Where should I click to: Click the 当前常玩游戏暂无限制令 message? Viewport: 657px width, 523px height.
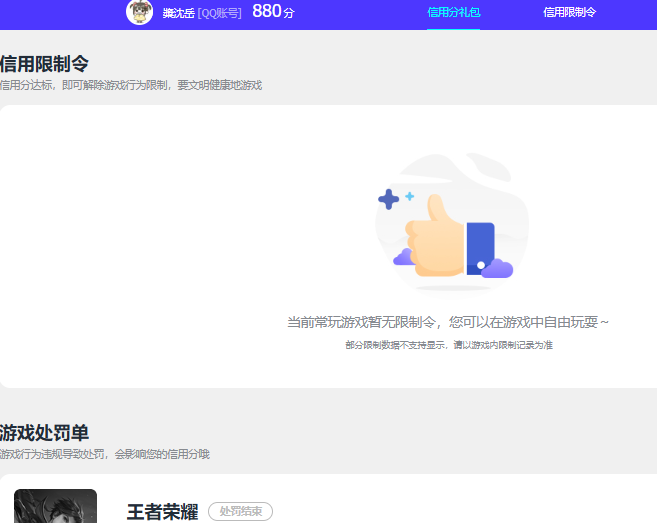(x=448, y=322)
